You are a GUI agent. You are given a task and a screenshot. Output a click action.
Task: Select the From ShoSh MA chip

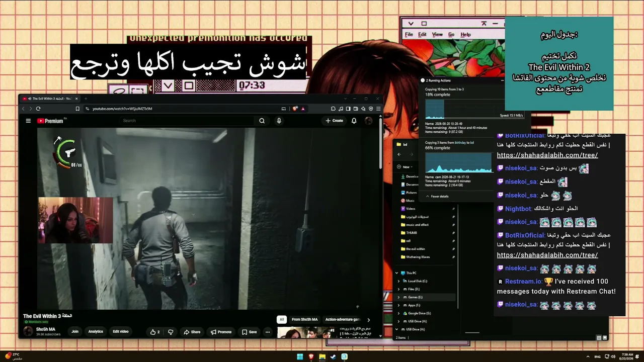coord(305,319)
